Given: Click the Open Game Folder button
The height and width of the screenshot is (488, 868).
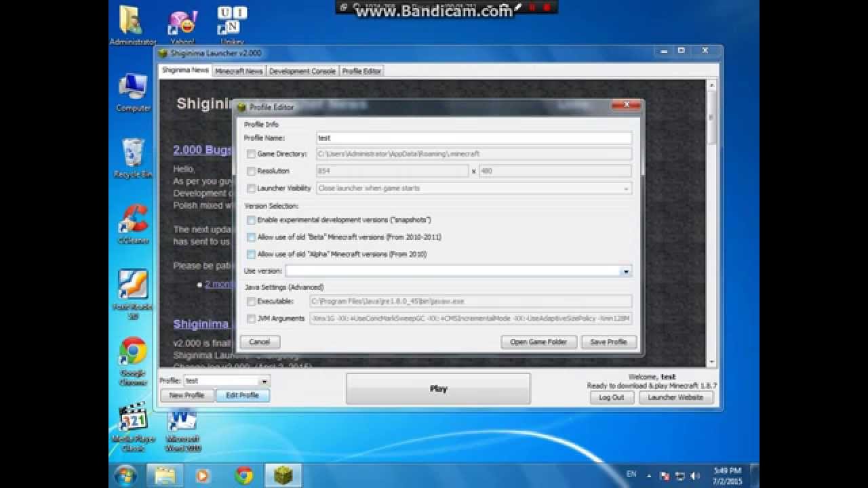Looking at the screenshot, I should click(538, 342).
